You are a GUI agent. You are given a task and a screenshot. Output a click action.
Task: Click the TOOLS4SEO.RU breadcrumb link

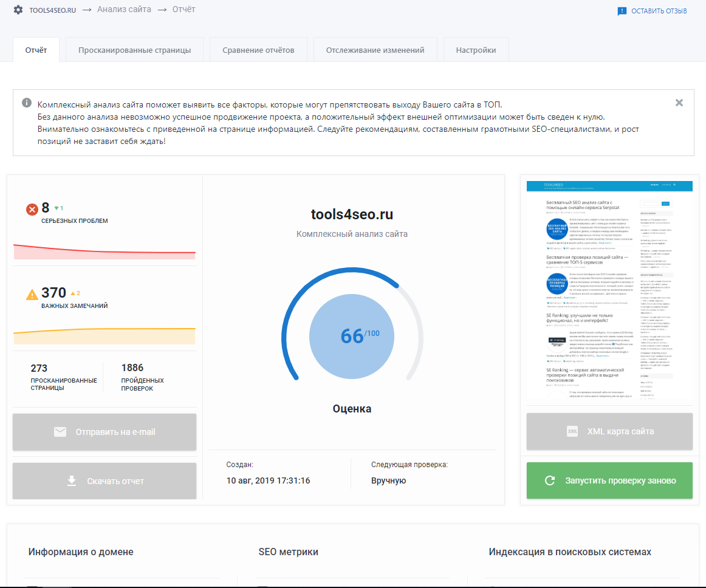53,10
